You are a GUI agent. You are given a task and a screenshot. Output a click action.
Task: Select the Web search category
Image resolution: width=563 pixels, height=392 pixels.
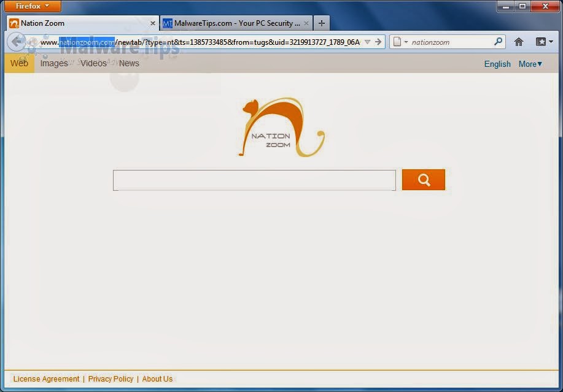tap(20, 63)
